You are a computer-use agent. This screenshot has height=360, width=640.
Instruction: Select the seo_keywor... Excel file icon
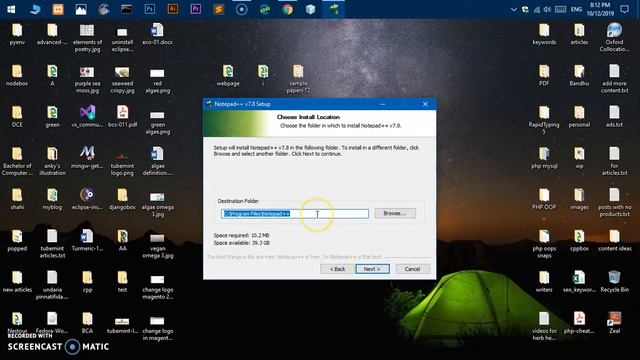[579, 282]
